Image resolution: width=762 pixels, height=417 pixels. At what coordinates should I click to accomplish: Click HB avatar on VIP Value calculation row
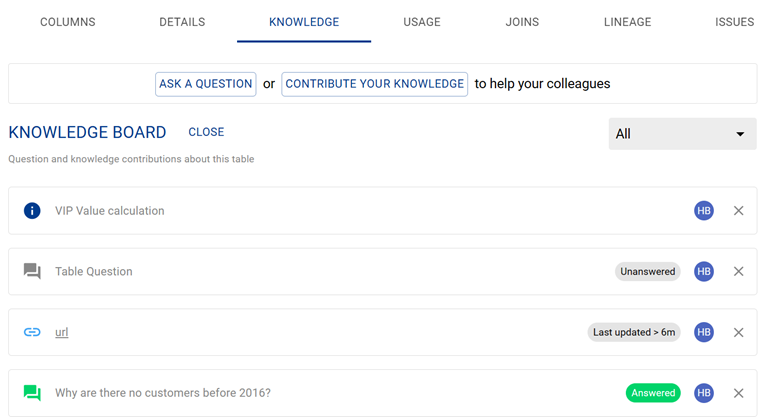(x=704, y=211)
